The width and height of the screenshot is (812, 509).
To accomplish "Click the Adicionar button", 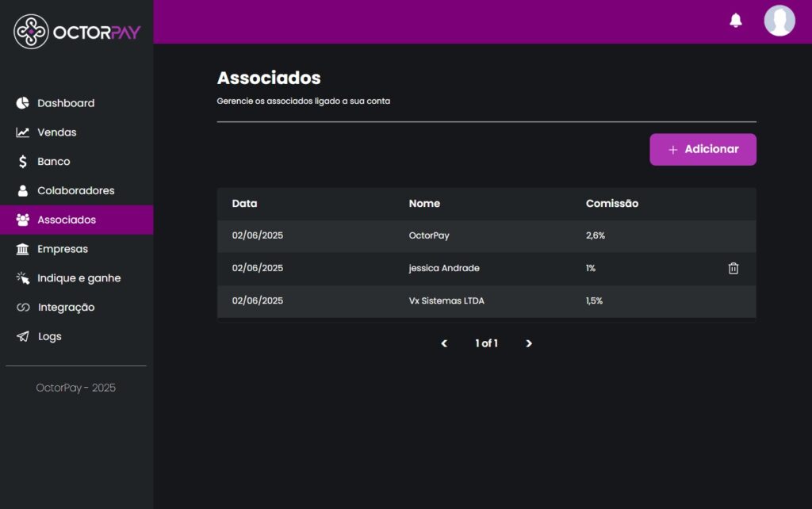I will click(703, 150).
